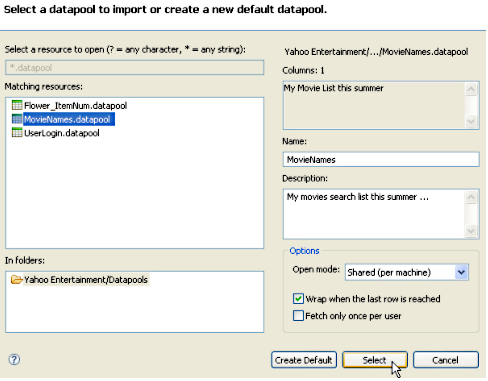
Task: Click down arrow of Description scrollbar
Action: (x=471, y=231)
